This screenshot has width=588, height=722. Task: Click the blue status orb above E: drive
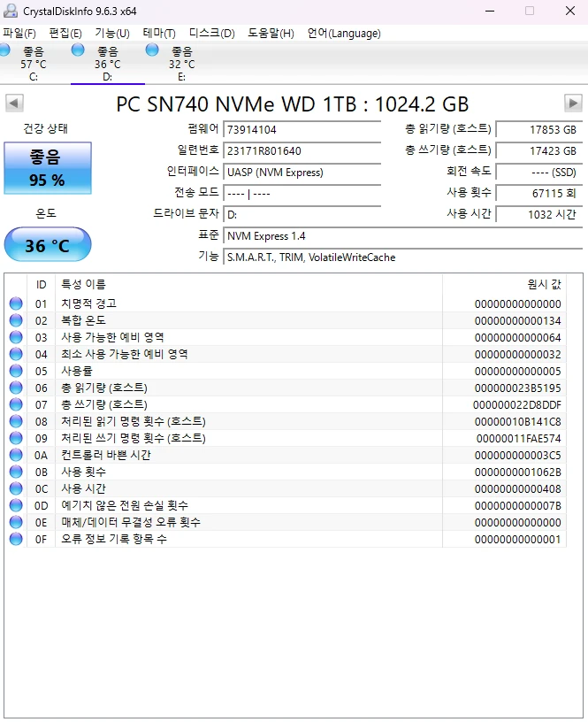pos(152,50)
